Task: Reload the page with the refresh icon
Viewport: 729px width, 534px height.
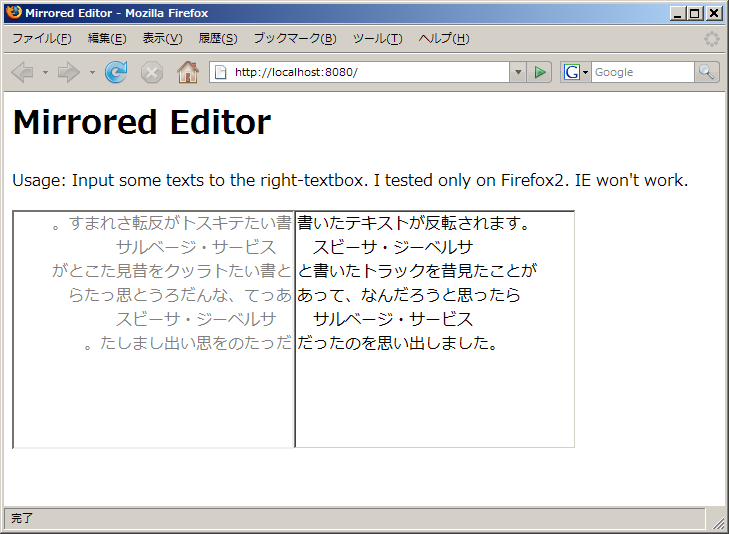Action: pos(116,73)
